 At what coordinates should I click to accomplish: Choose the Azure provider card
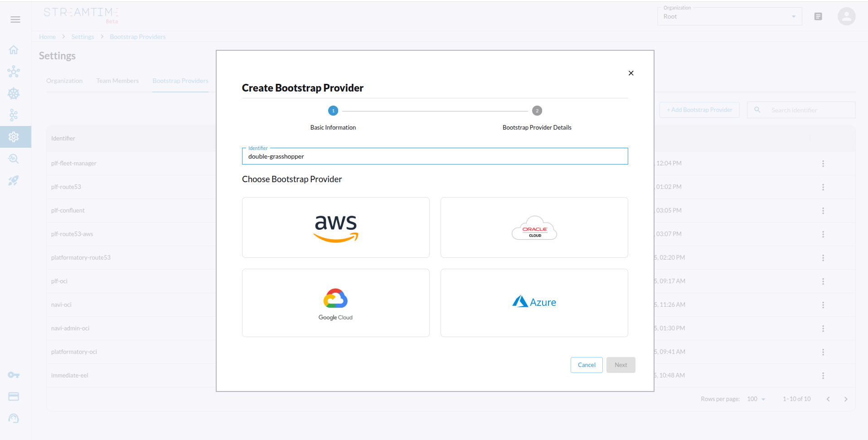[x=534, y=303]
